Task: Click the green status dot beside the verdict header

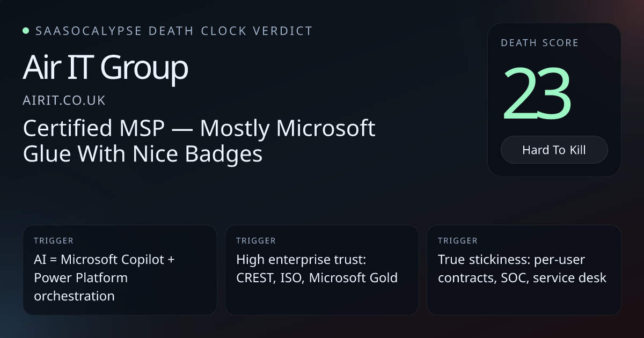Action: [x=26, y=31]
